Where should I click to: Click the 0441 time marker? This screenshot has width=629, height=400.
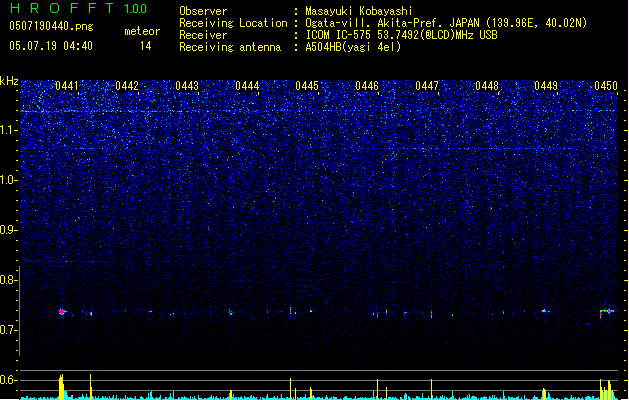coord(67,86)
